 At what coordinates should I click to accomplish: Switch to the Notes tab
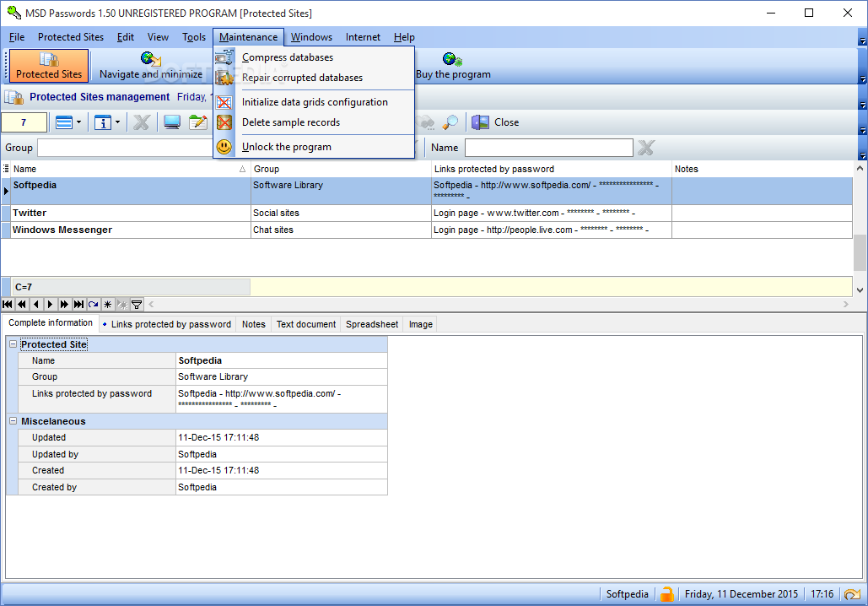coord(254,324)
